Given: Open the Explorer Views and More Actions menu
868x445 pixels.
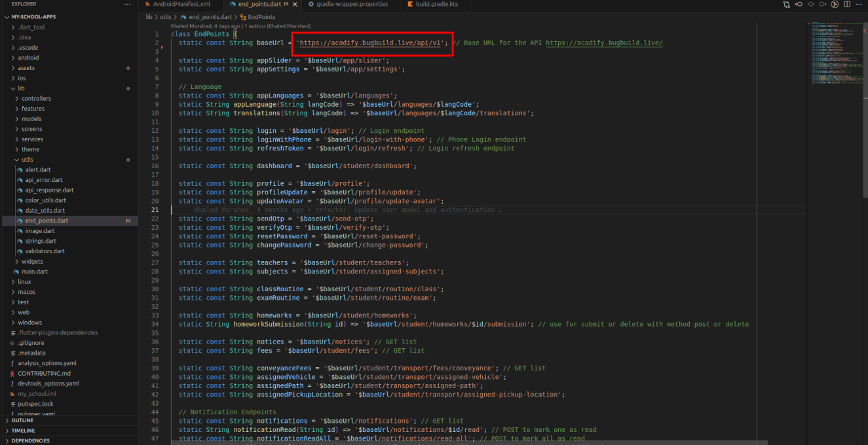Looking at the screenshot, I should coord(127,5).
